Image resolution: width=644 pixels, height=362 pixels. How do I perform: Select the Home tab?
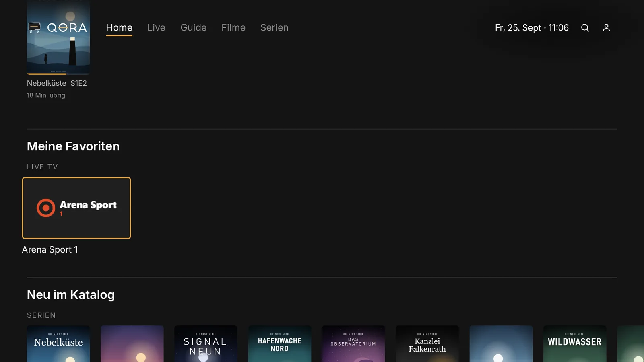[x=119, y=28]
